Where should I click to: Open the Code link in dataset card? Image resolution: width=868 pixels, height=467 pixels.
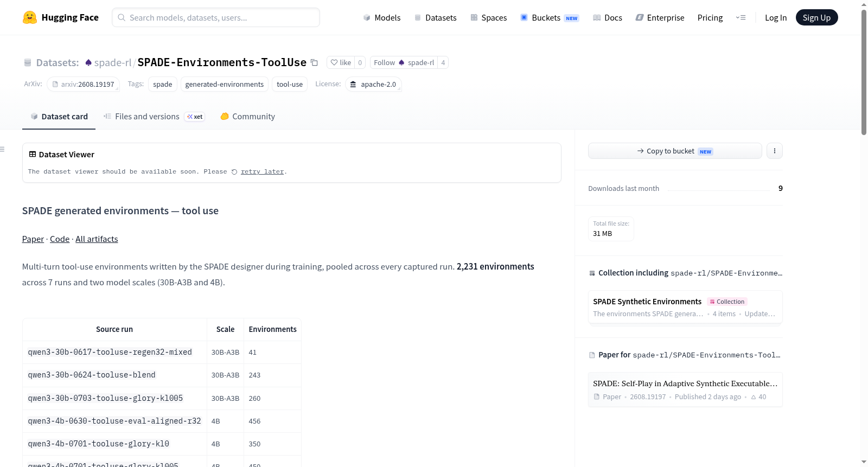coord(60,239)
